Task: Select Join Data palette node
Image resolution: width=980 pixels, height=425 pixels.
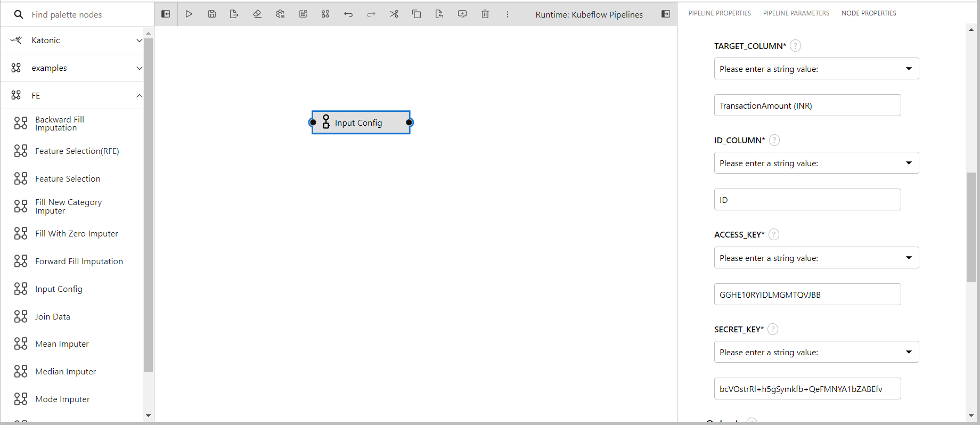Action: (x=72, y=317)
